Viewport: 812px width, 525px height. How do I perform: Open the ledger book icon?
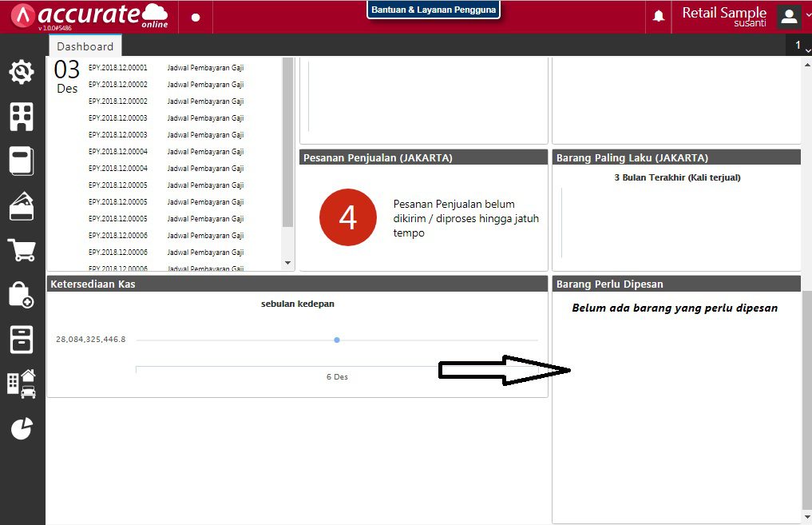(x=21, y=161)
